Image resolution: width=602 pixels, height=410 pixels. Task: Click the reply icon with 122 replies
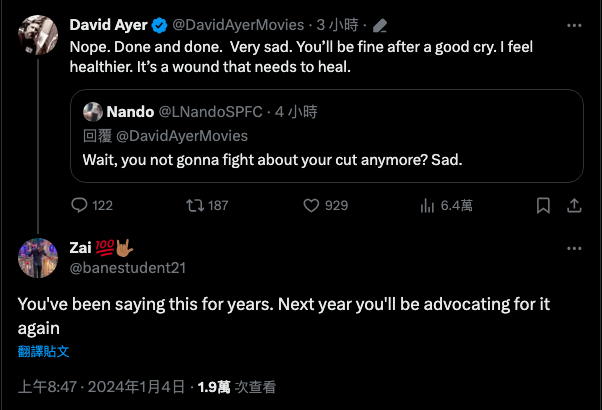[81, 205]
